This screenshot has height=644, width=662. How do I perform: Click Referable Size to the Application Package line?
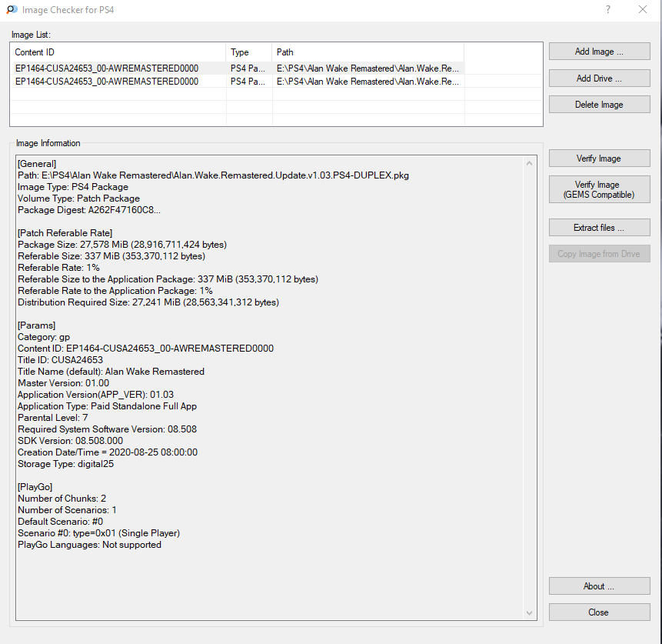pyautogui.click(x=168, y=279)
